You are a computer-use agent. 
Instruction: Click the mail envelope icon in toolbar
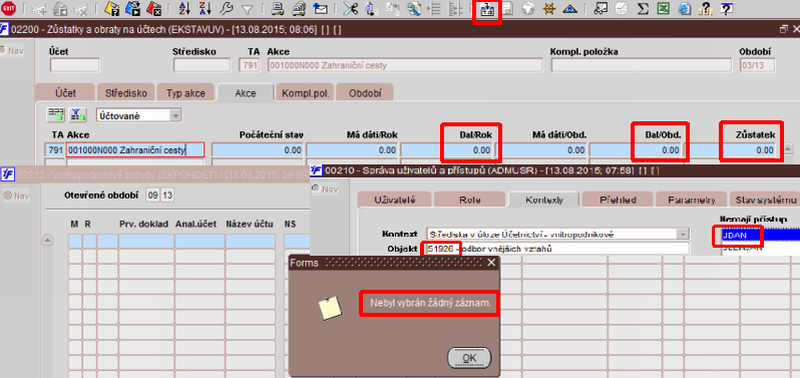pyautogui.click(x=320, y=8)
